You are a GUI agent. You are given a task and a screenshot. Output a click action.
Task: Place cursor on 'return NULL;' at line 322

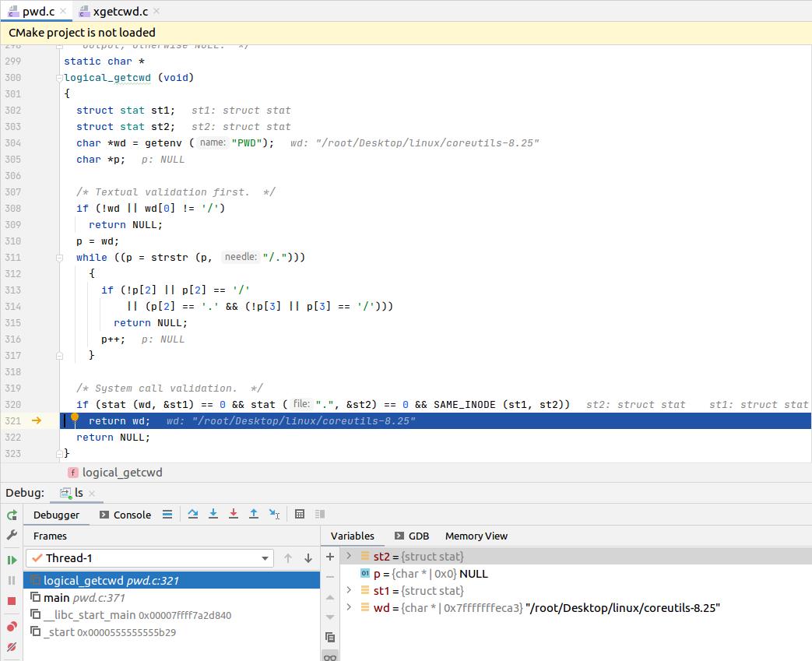[x=114, y=438]
